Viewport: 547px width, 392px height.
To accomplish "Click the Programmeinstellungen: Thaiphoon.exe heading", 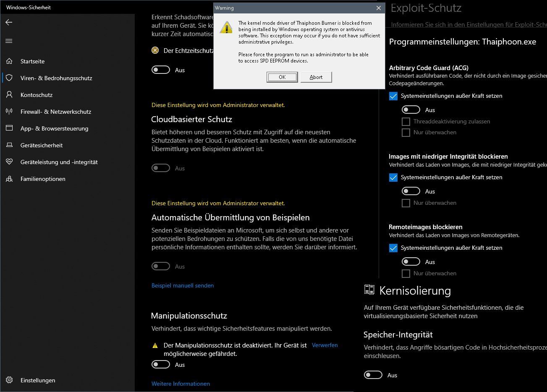I will pyautogui.click(x=463, y=42).
